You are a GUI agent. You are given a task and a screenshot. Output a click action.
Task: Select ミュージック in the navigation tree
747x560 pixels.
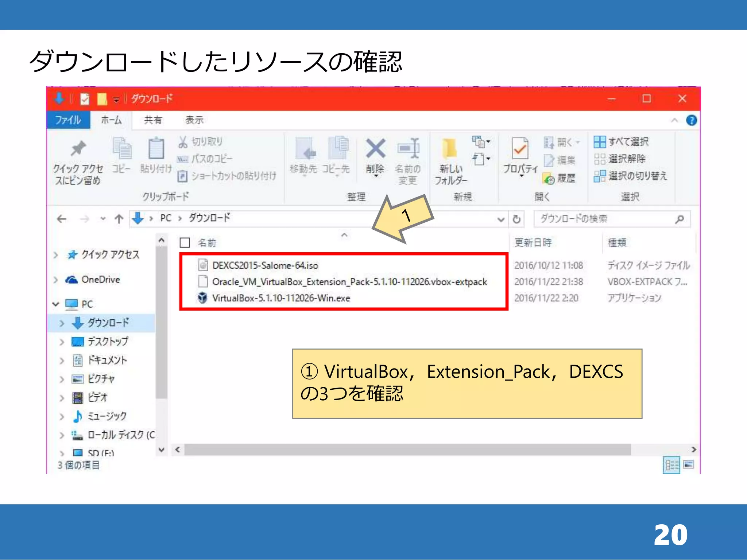pos(107,416)
